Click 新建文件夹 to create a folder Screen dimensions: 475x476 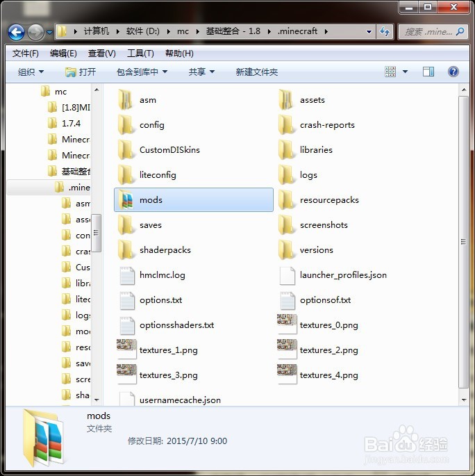click(257, 72)
